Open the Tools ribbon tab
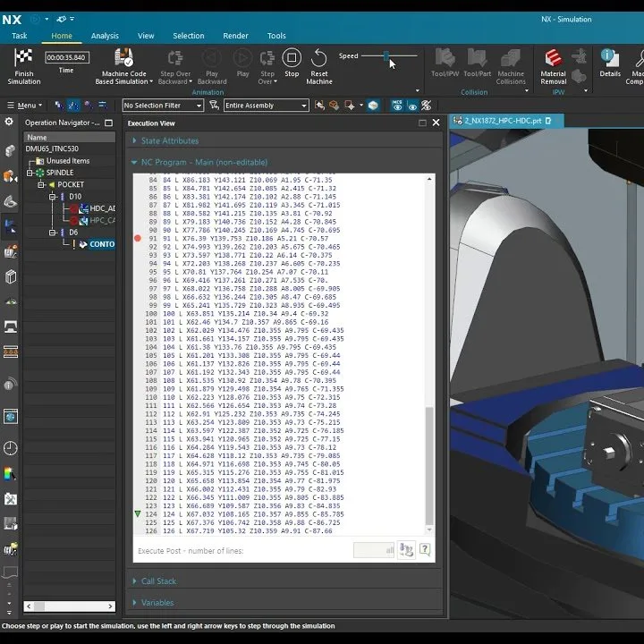Viewport: 644px width, 644px height. click(276, 36)
